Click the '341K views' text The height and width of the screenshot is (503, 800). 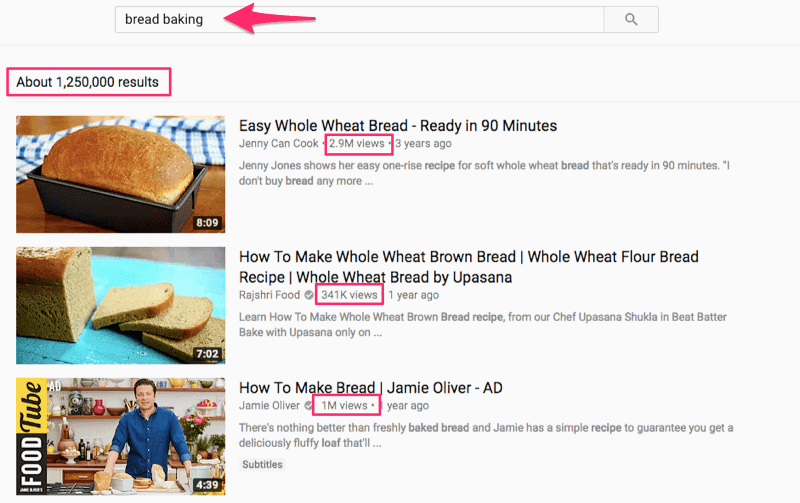349,295
